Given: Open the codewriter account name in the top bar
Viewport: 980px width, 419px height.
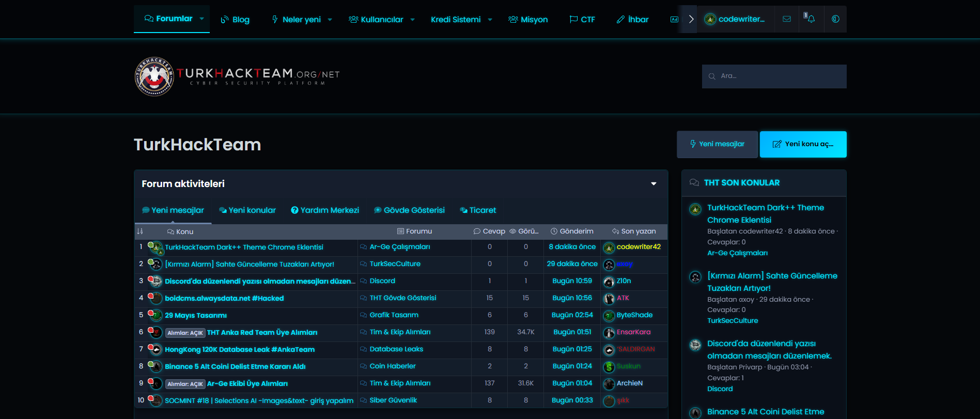Looking at the screenshot, I should coord(741,19).
